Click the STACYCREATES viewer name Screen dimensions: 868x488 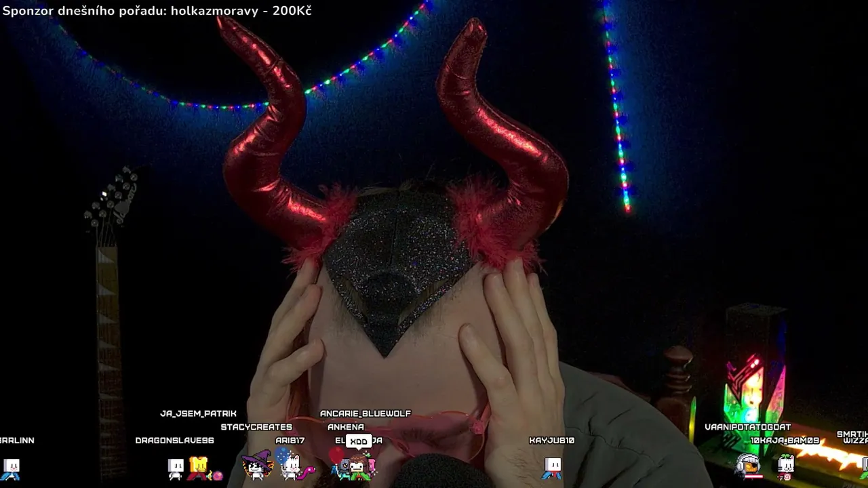tap(256, 427)
